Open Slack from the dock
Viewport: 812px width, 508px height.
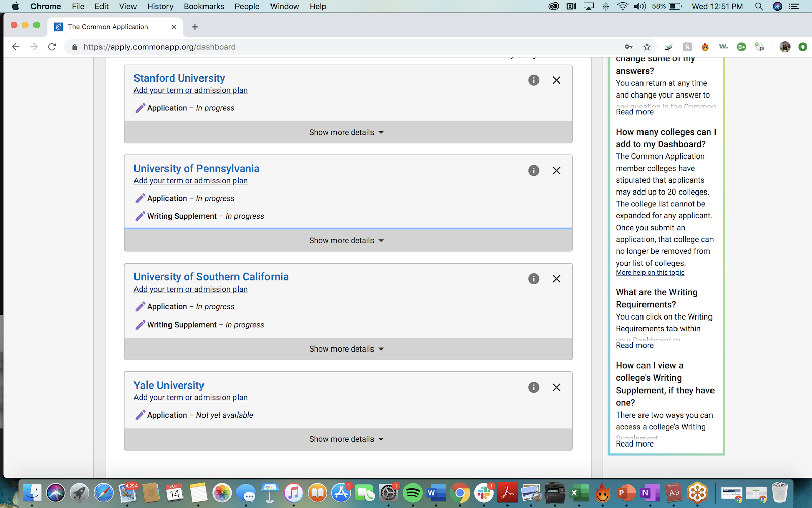tap(484, 493)
